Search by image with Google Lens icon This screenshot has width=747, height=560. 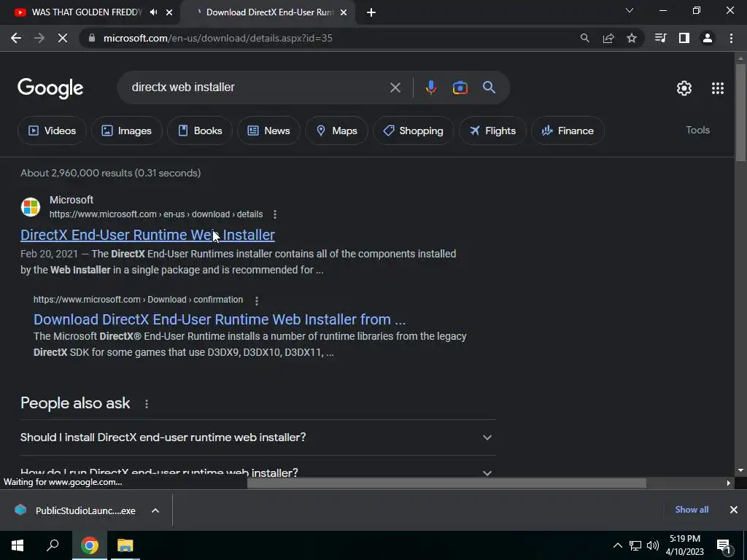point(460,87)
